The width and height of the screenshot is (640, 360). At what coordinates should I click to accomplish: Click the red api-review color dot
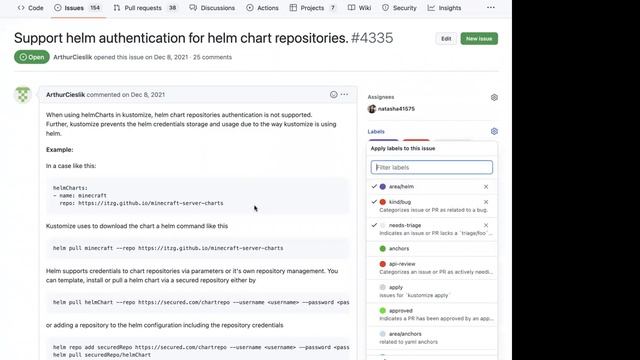[382, 264]
